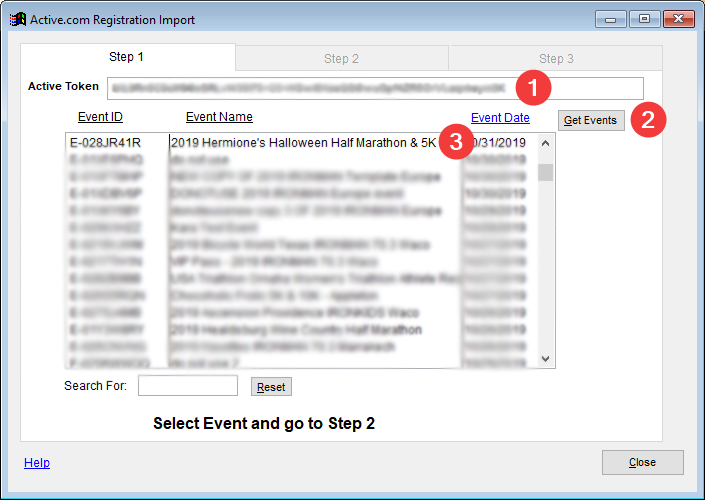Switch to the Step 1 tab
Screen dimensions: 705x500
pyautogui.click(x=128, y=57)
